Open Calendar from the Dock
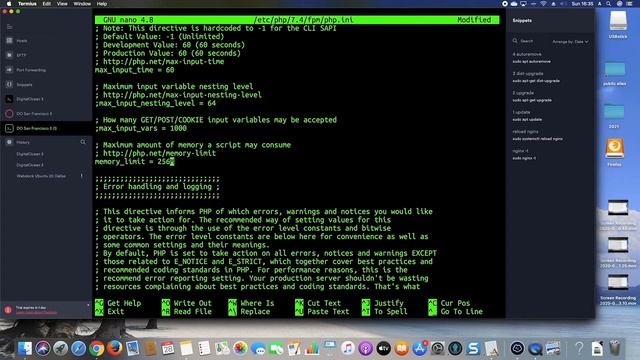Screen dimensions: 640x360 [x=168, y=348]
